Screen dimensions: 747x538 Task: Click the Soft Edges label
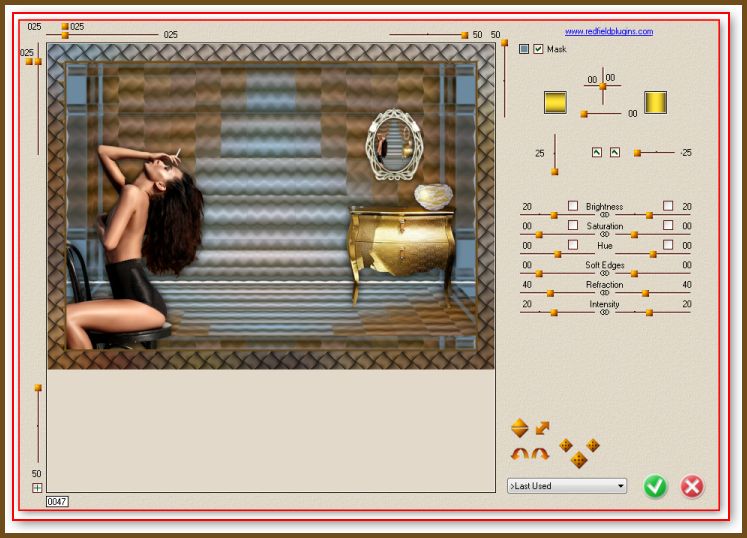point(605,265)
